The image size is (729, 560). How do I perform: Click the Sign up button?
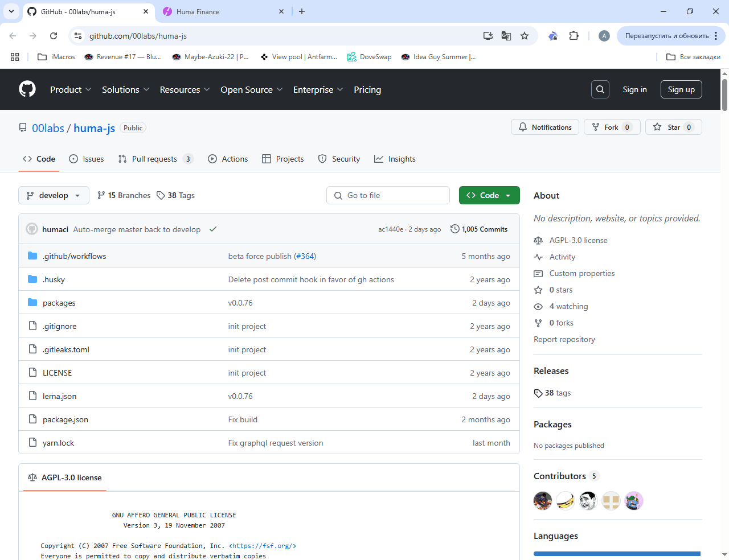coord(681,89)
